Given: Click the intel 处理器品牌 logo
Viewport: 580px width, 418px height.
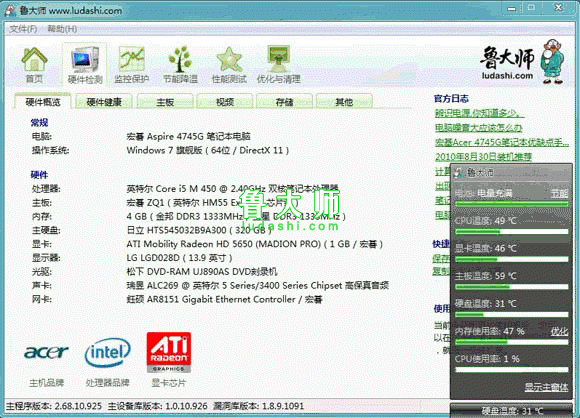Looking at the screenshot, I should pyautogui.click(x=107, y=352).
